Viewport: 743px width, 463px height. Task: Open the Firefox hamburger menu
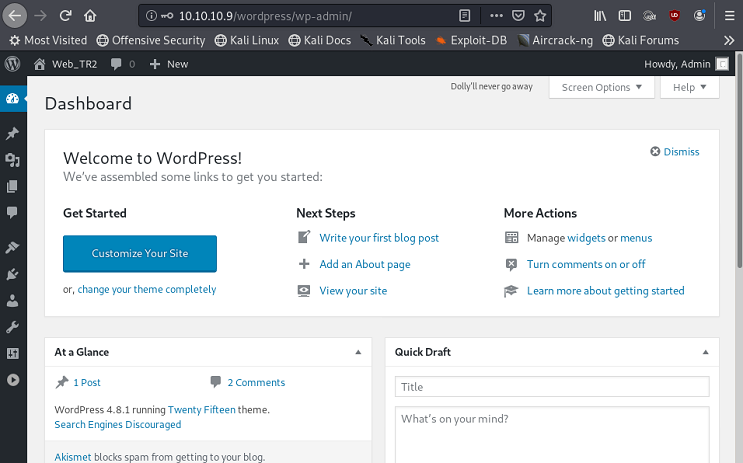[730, 16]
